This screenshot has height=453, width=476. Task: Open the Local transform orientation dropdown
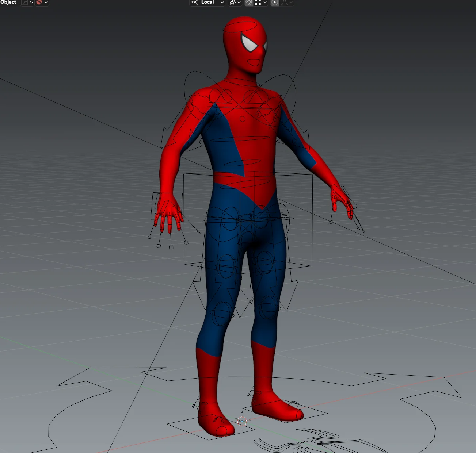pyautogui.click(x=222, y=3)
